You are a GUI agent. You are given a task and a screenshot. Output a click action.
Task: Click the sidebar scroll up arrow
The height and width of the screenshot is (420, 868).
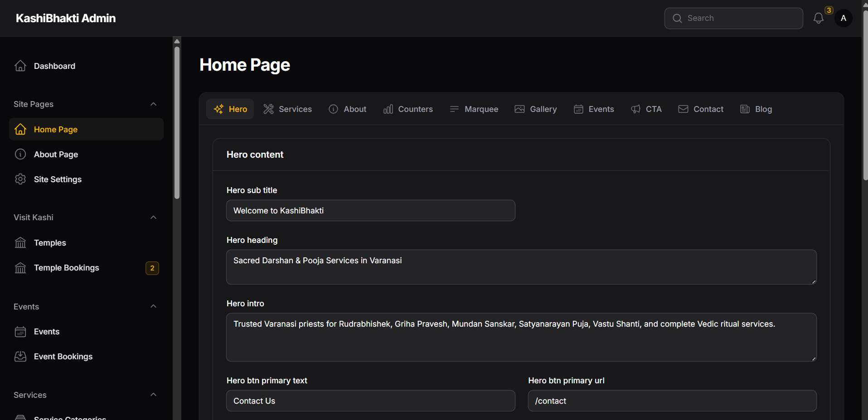177,41
